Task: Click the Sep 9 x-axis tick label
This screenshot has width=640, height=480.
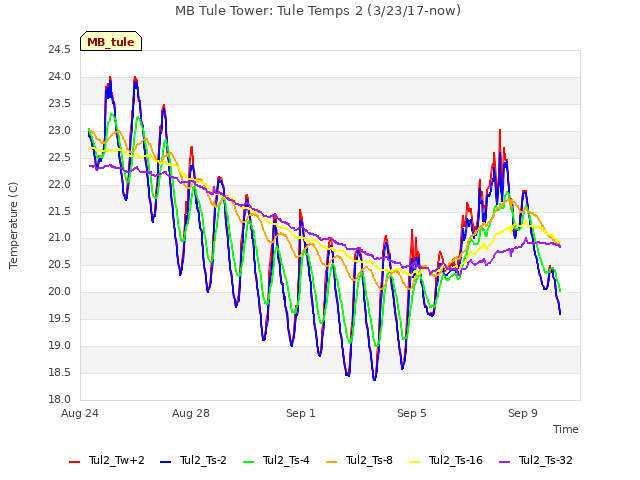Action: 523,413
